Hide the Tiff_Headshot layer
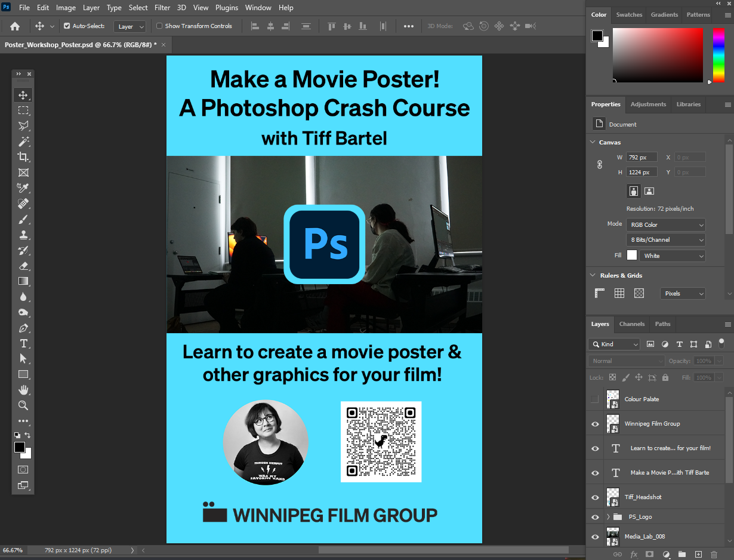 [x=595, y=497]
